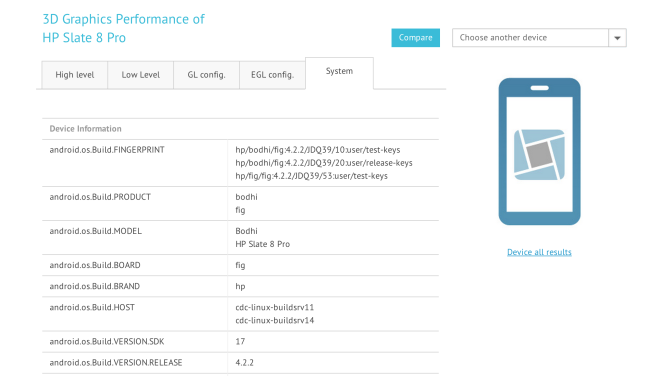Select fingerprint ending 10:user/test-keys
665x376 pixels.
tap(318, 150)
